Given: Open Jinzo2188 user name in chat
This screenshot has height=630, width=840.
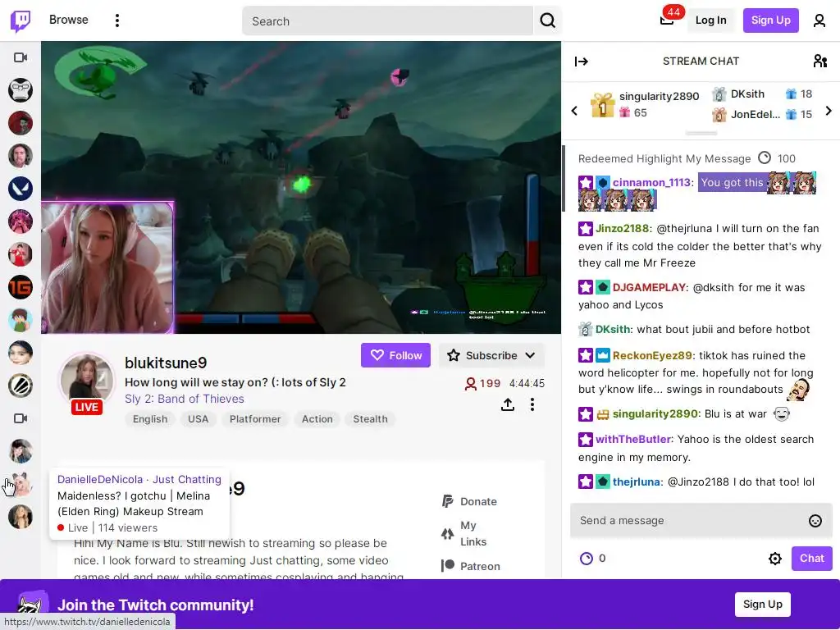Looking at the screenshot, I should [622, 229].
